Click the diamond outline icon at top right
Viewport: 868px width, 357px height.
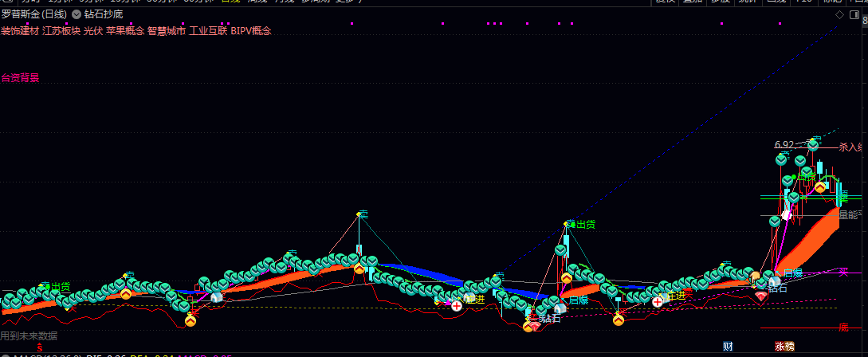[x=839, y=14]
